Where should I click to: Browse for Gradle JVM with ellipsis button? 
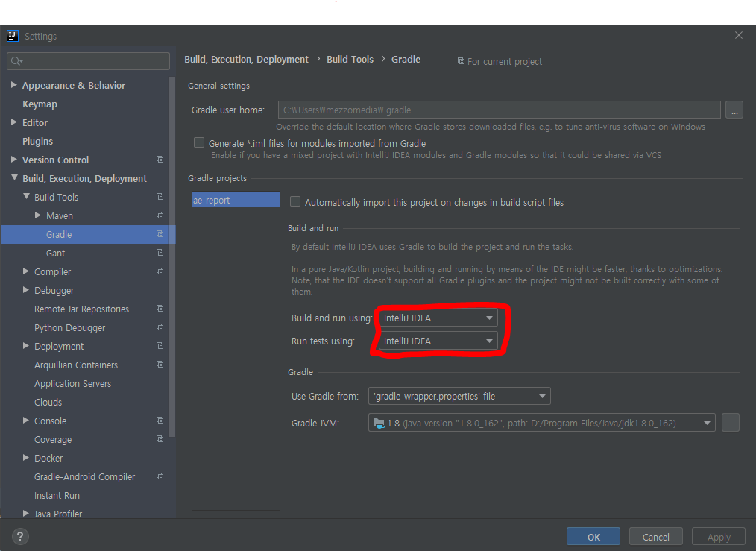click(x=731, y=424)
